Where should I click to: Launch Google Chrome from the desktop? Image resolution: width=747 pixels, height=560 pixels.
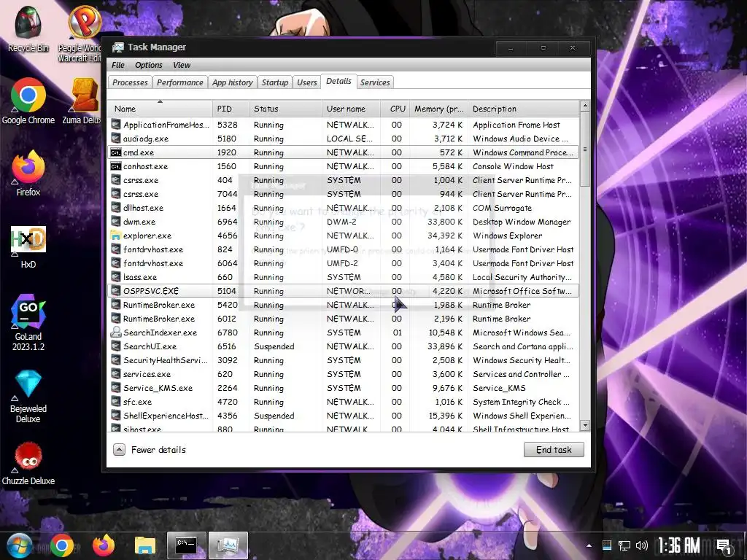coord(28,101)
